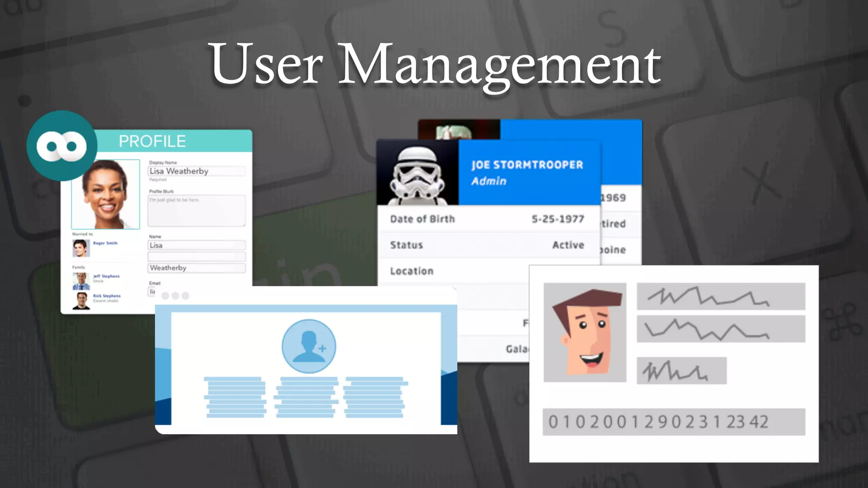Click the Admin role label
The image size is (868, 488).
pyautogui.click(x=489, y=181)
